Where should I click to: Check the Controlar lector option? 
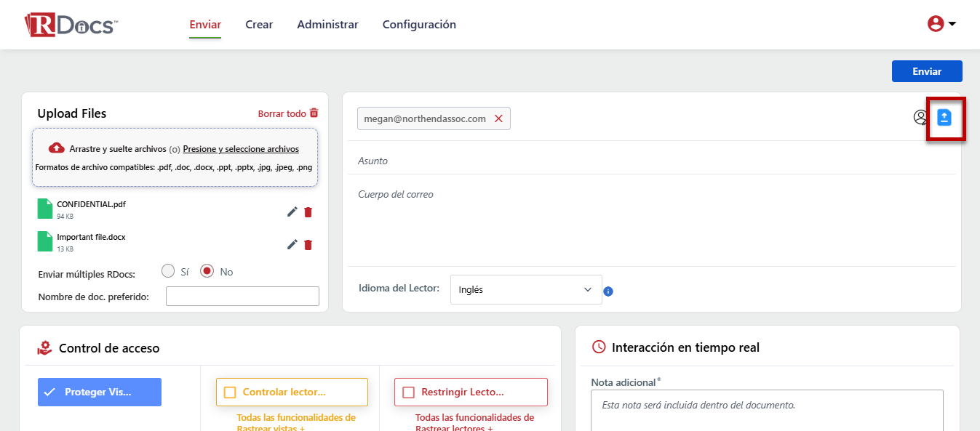pyautogui.click(x=231, y=392)
